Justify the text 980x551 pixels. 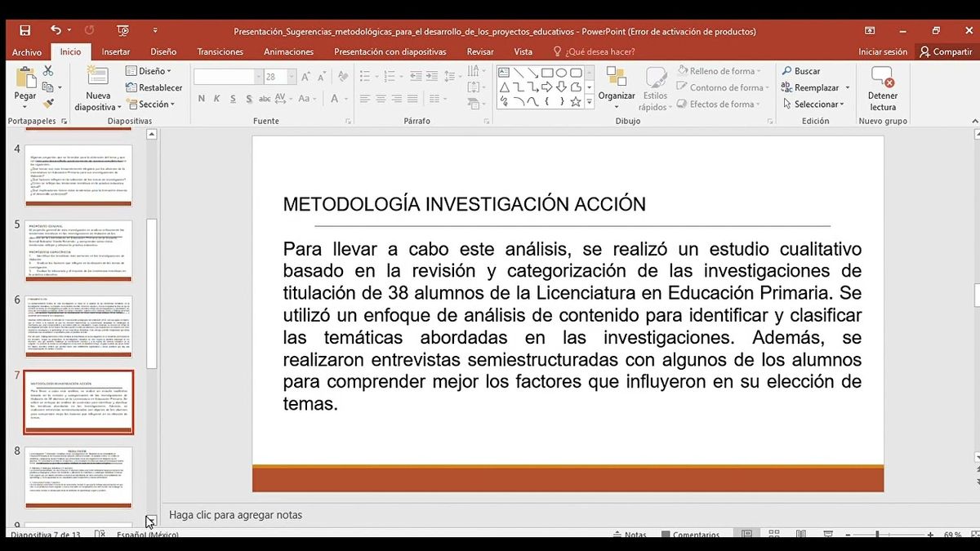pos(412,99)
